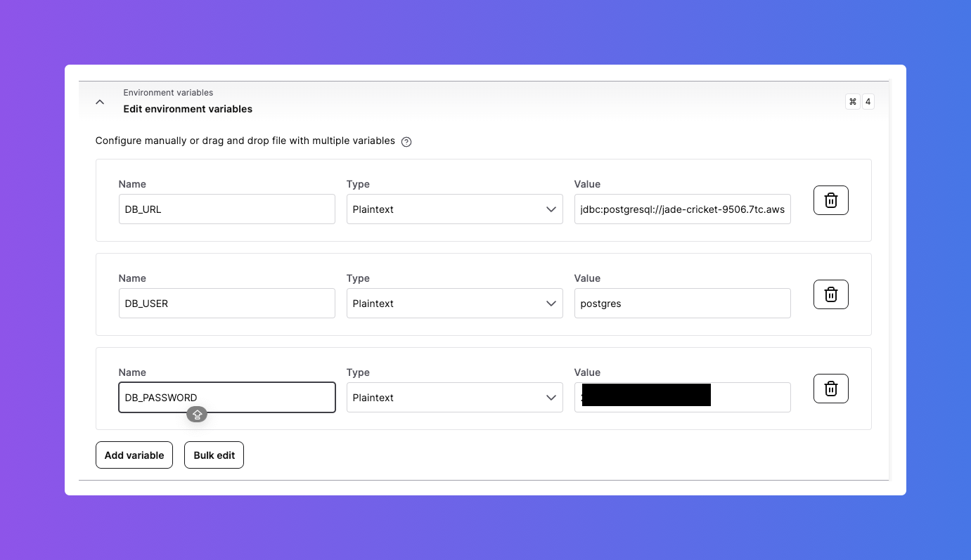Click inside the DB_PASSWORD name field
Image resolution: width=971 pixels, height=560 pixels.
[x=226, y=398]
